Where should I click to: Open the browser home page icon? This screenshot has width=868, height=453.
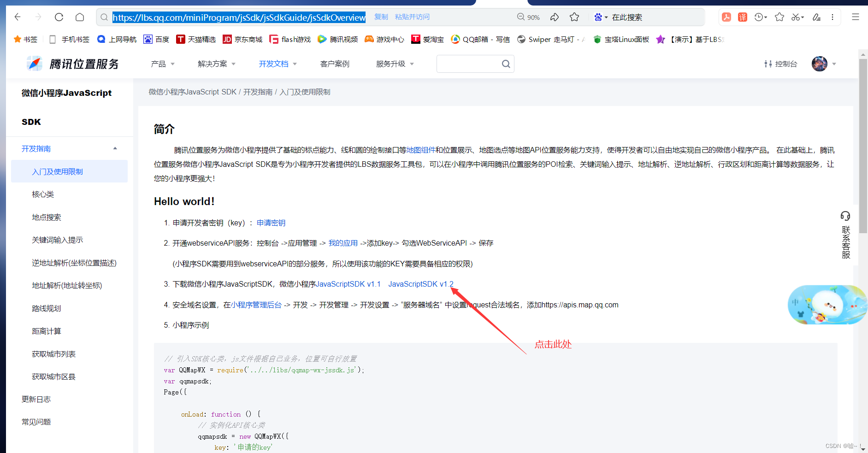(x=80, y=17)
